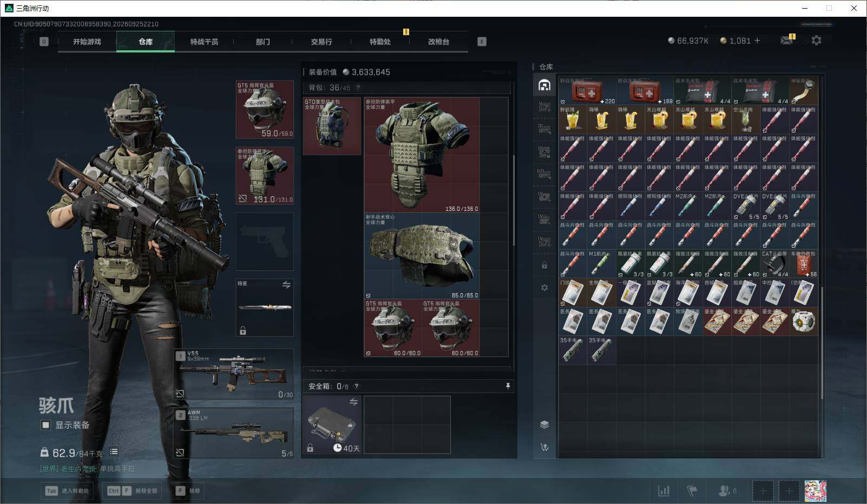The image size is (867, 504).
Task: Click the stacked-layers icon in warehouse sidebar
Action: tap(544, 425)
